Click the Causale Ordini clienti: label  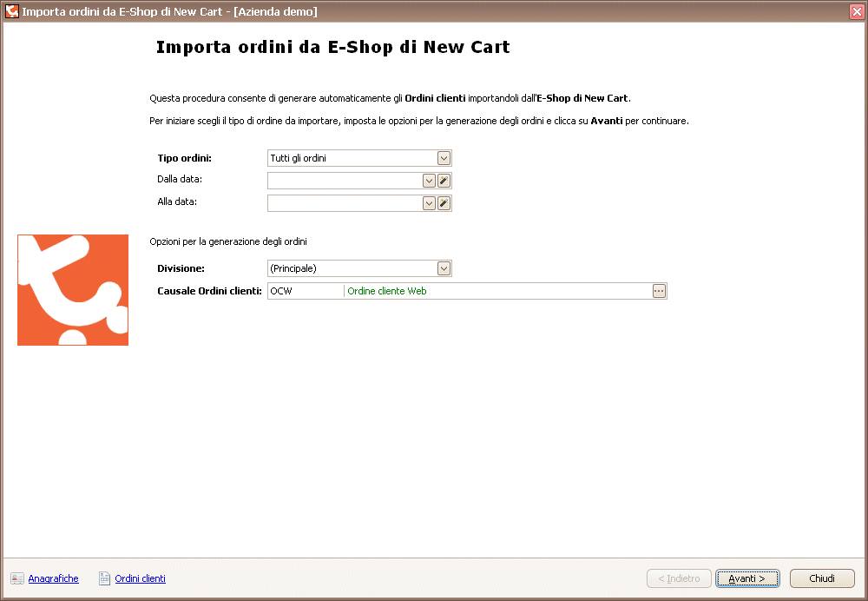pyautogui.click(x=209, y=291)
